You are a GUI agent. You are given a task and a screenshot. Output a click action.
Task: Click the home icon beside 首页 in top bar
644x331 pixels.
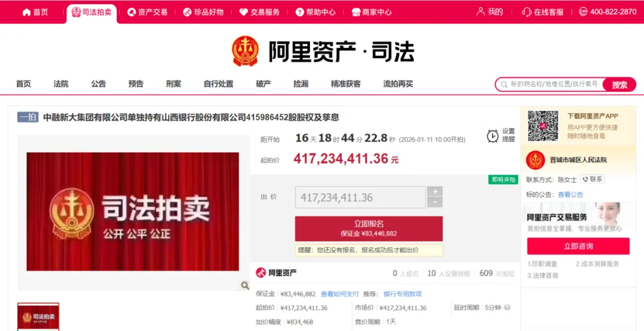click(27, 12)
